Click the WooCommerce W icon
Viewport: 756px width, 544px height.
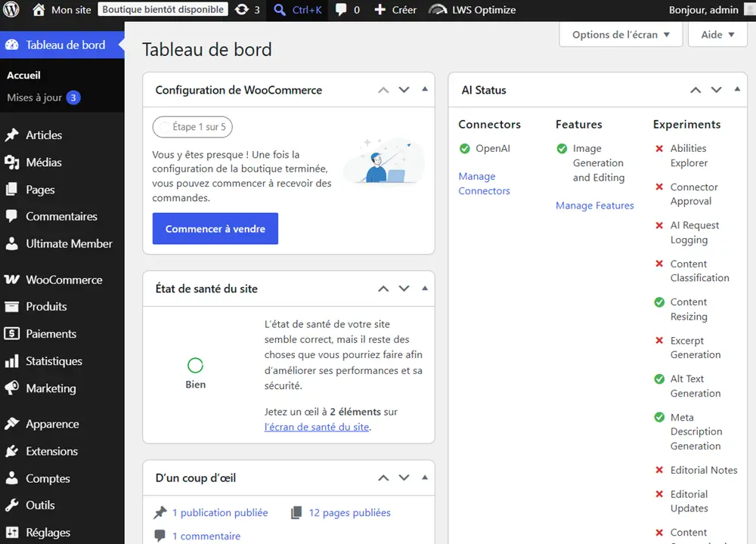coord(12,280)
